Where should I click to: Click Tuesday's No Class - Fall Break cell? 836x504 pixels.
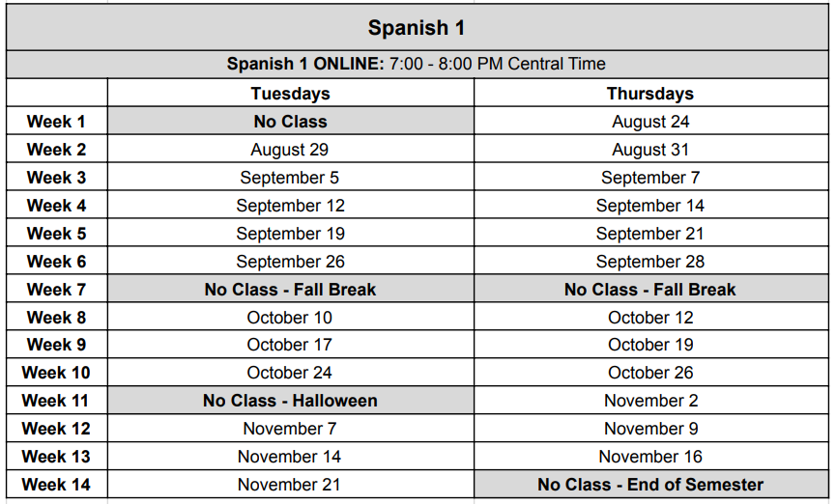coord(291,289)
